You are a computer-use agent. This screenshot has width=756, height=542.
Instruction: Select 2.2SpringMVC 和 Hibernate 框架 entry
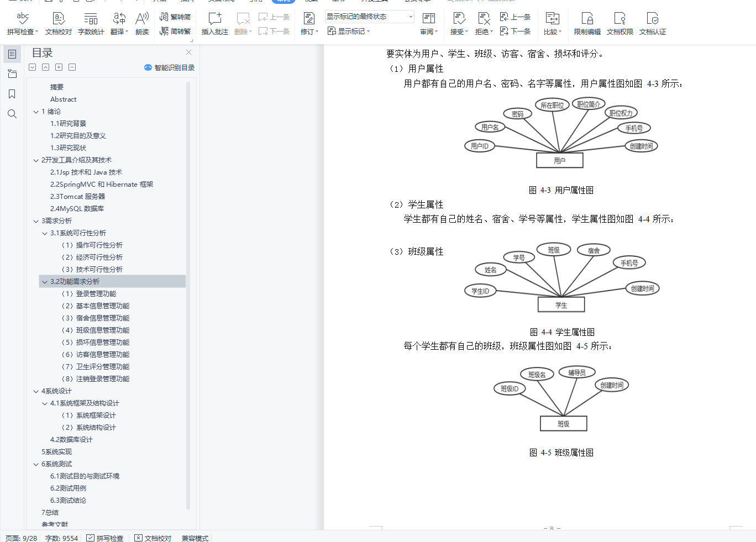[102, 185]
